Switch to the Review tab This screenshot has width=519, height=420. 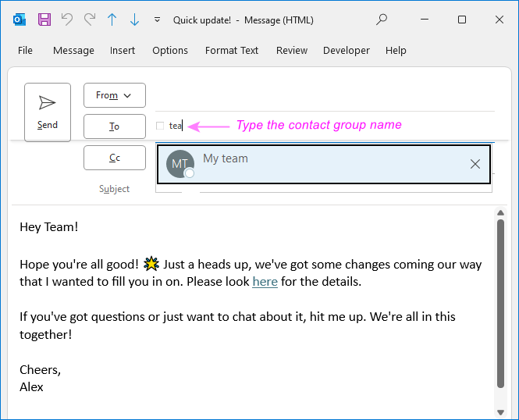pyautogui.click(x=292, y=50)
